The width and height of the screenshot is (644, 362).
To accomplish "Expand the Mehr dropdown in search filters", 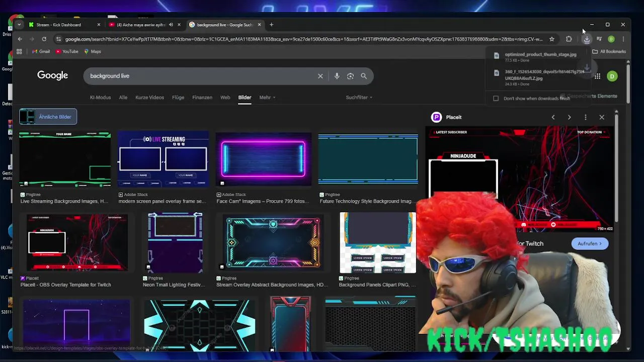I will click(x=267, y=98).
